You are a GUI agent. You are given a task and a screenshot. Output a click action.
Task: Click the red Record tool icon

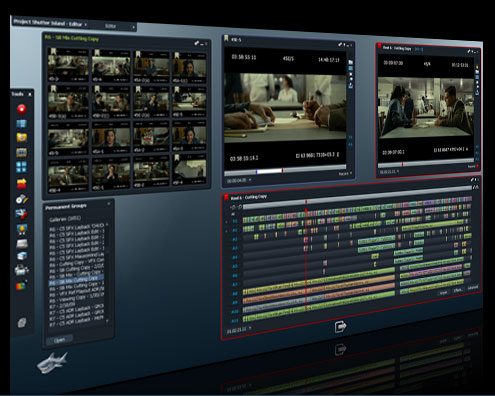click(x=22, y=109)
